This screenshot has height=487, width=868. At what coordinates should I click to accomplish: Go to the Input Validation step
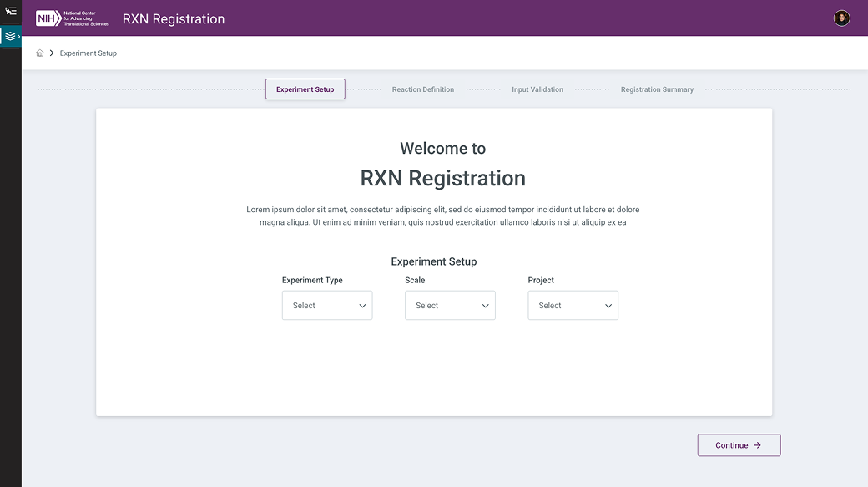pos(537,89)
